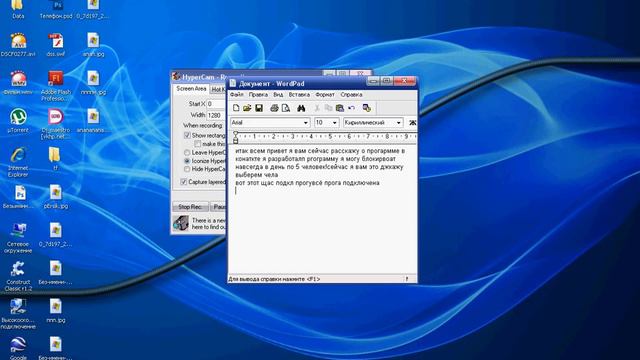Click the Paste clipboard icon in WordPad

340,108
